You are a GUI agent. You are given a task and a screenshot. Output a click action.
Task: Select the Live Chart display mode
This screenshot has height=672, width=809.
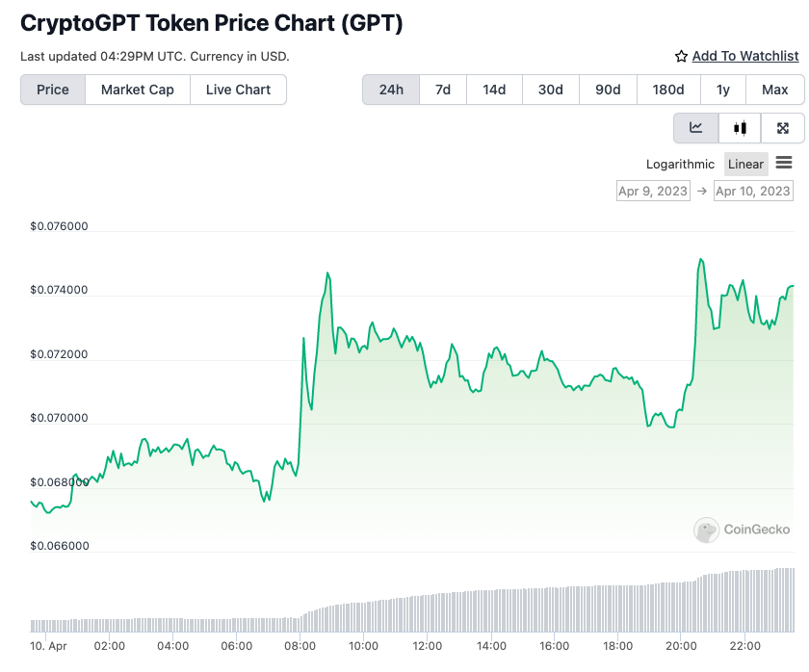tap(238, 89)
